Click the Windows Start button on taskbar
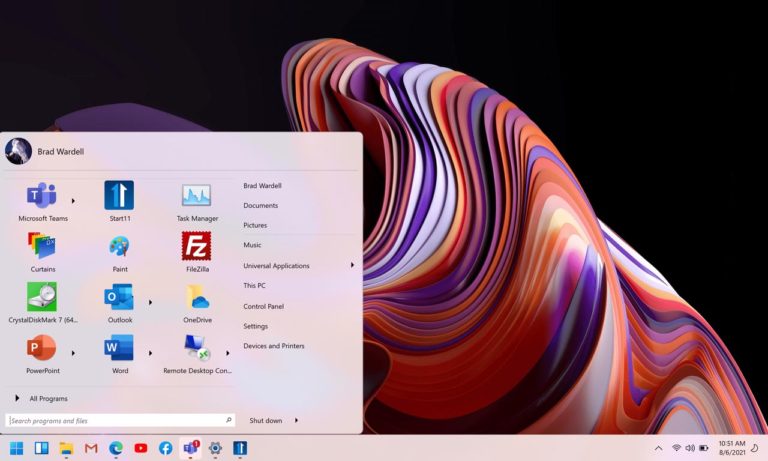This screenshot has height=461, width=768. point(16,448)
